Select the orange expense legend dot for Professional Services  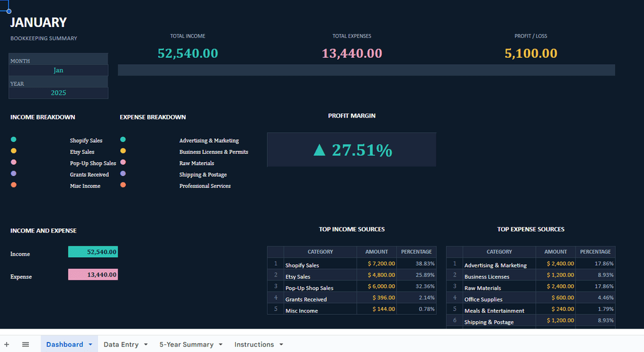coord(123,185)
